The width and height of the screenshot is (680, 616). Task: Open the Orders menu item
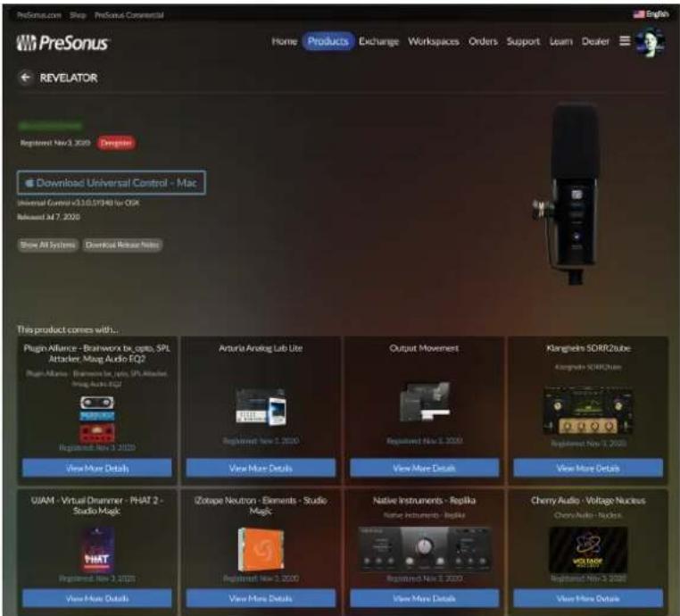pyautogui.click(x=483, y=42)
